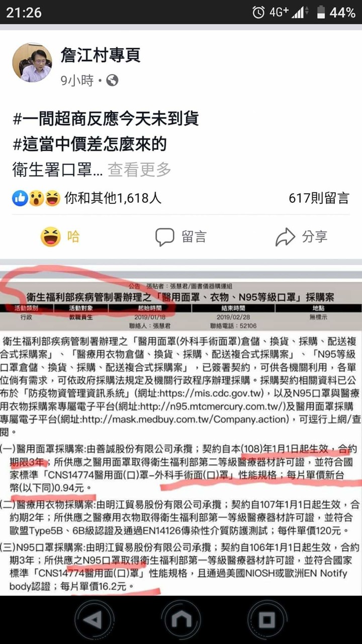362x644 pixels.
Task: Expand post text with 查看更多
Action: 139,171
